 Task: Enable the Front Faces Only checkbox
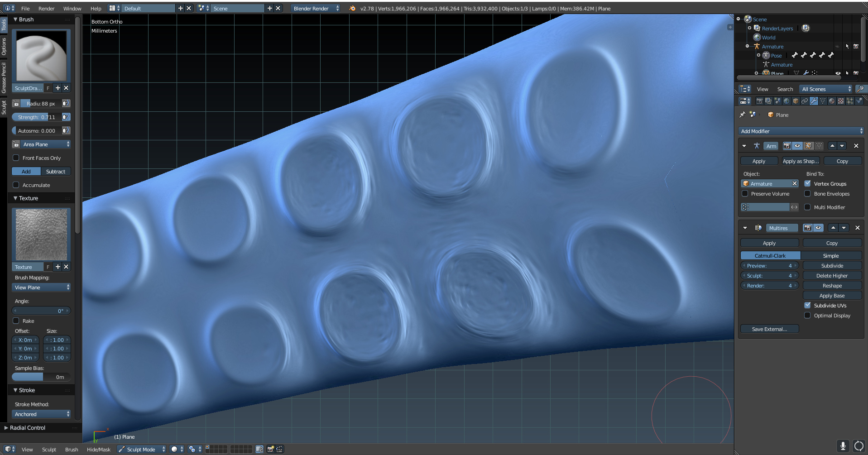[x=16, y=158]
